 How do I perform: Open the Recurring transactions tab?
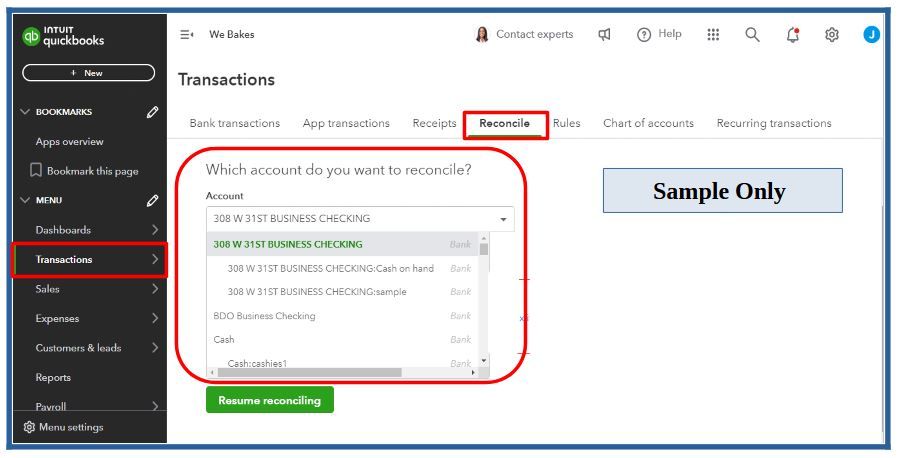pos(774,123)
